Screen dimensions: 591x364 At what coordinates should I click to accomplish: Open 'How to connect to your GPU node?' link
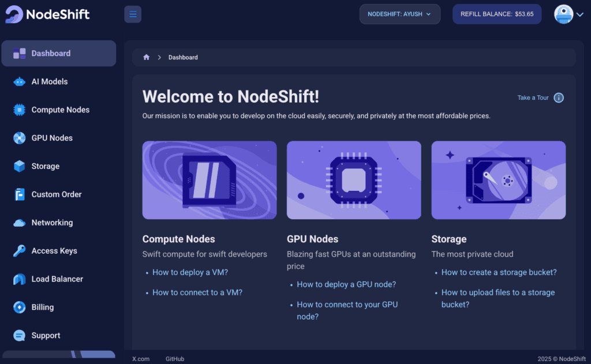click(x=347, y=310)
